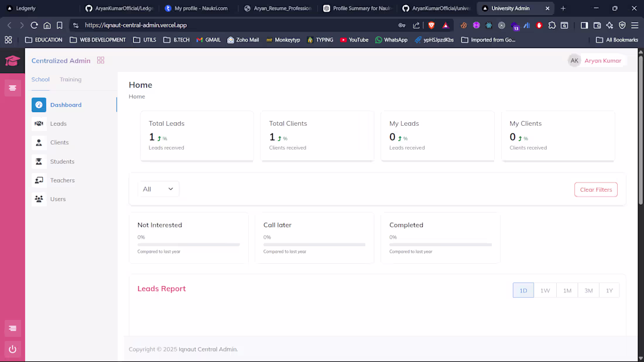Click the lower pink sidebar menu icon

(12, 328)
